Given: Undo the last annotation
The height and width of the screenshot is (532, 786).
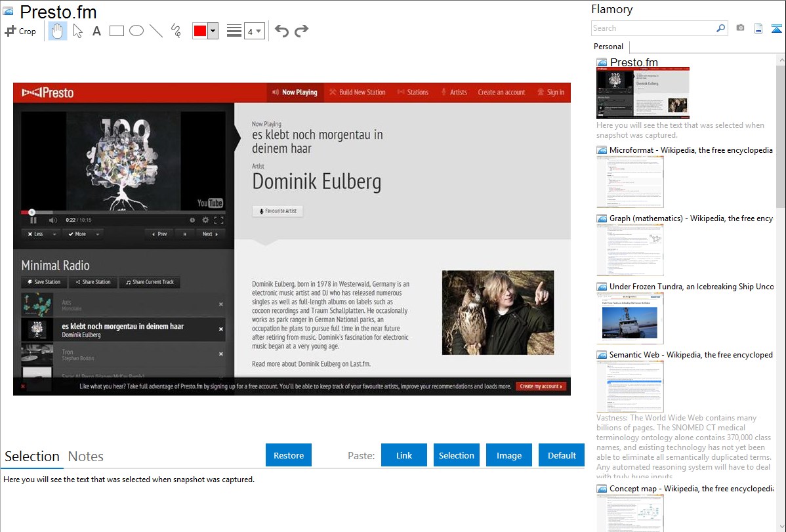Looking at the screenshot, I should click(281, 31).
